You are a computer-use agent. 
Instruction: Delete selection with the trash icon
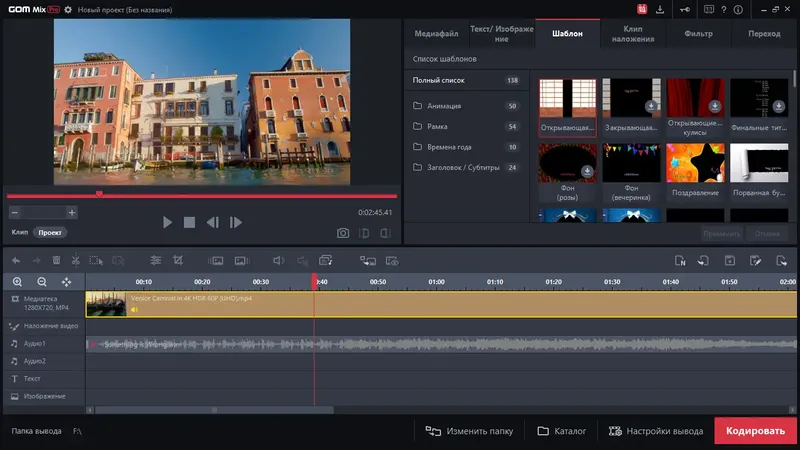56,260
